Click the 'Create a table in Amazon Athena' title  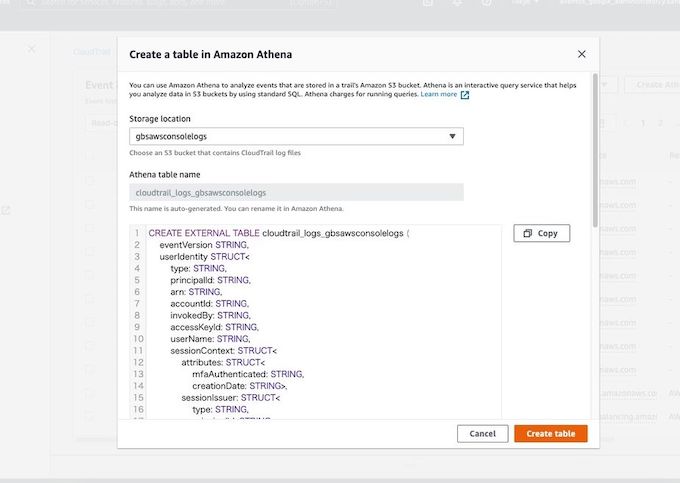210,54
